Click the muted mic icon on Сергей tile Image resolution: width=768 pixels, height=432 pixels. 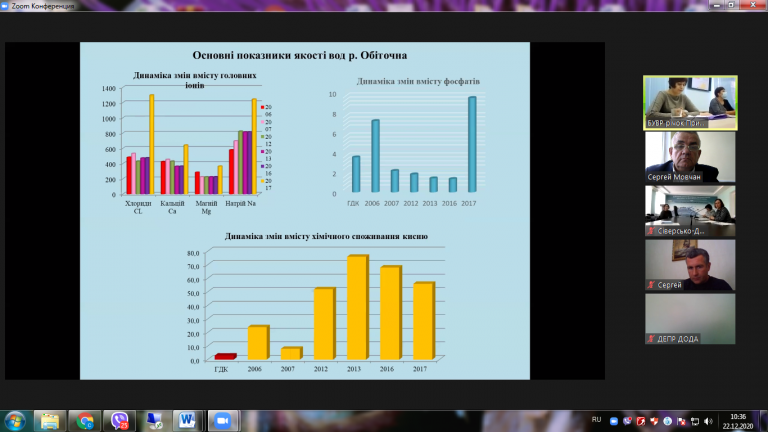coord(651,285)
